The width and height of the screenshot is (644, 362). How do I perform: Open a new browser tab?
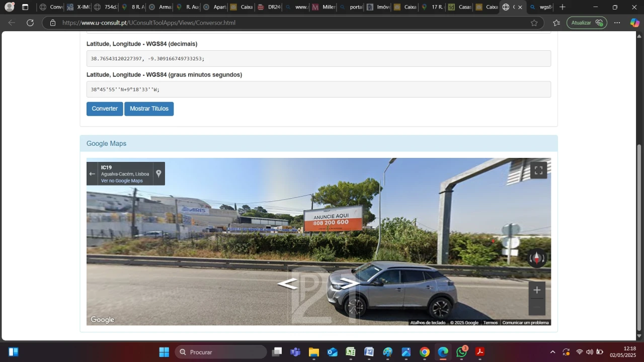[562, 7]
